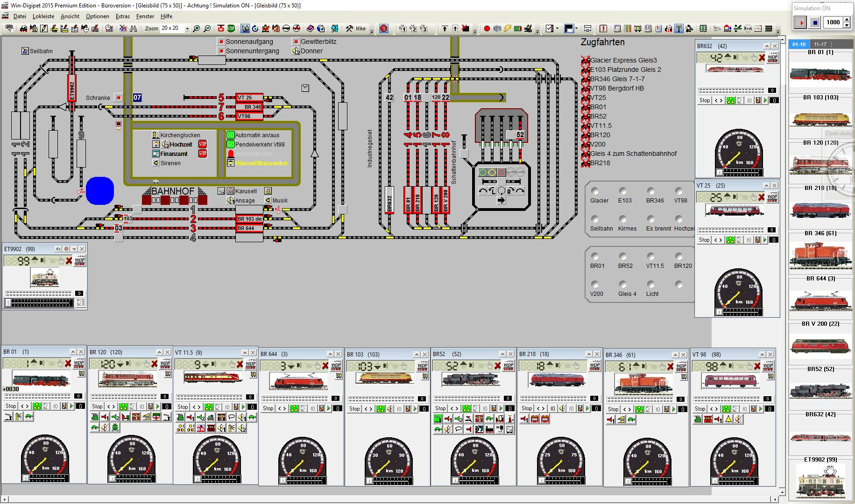Open the Zoom 20 x 20 dropdown
855x504 pixels.
click(187, 28)
